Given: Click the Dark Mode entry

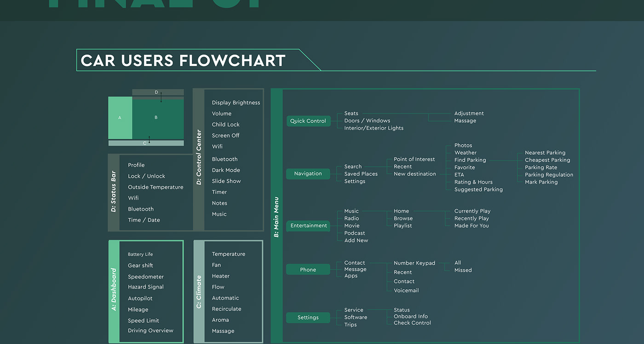Looking at the screenshot, I should [x=226, y=170].
